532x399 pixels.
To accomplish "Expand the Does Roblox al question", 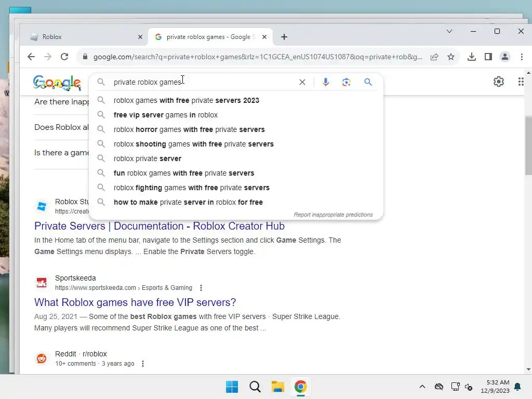I will point(61,127).
